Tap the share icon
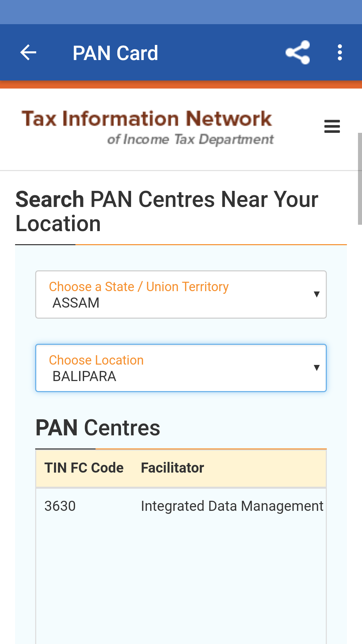Image resolution: width=362 pixels, height=644 pixels. click(298, 53)
